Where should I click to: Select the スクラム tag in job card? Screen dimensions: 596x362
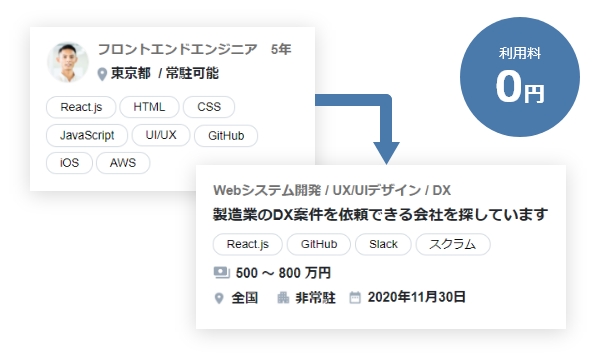pyautogui.click(x=453, y=244)
